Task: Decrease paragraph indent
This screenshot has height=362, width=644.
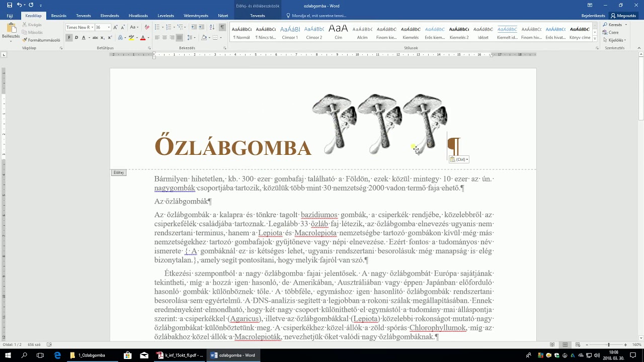Action: point(193,27)
